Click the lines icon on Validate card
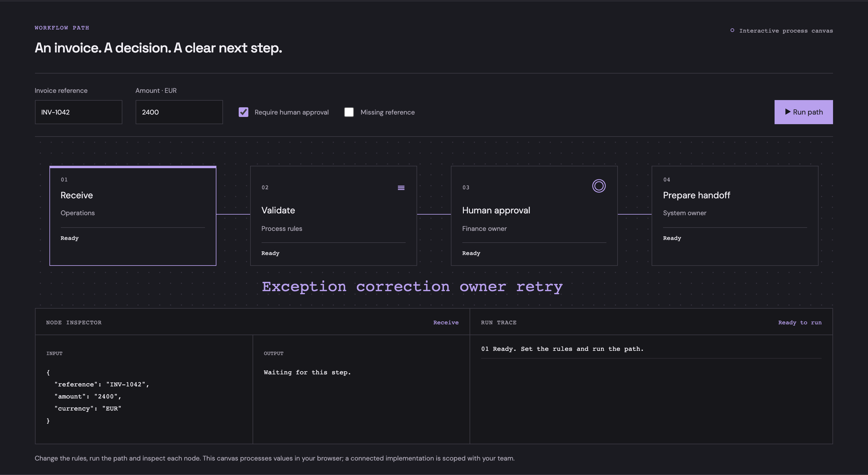Viewport: 868px width, 475px height. [401, 188]
